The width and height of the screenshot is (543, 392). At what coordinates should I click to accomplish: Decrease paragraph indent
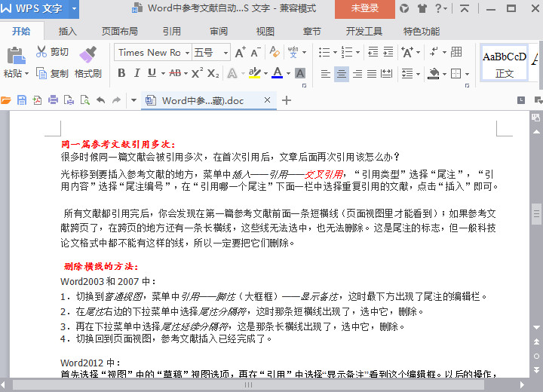pos(373,52)
